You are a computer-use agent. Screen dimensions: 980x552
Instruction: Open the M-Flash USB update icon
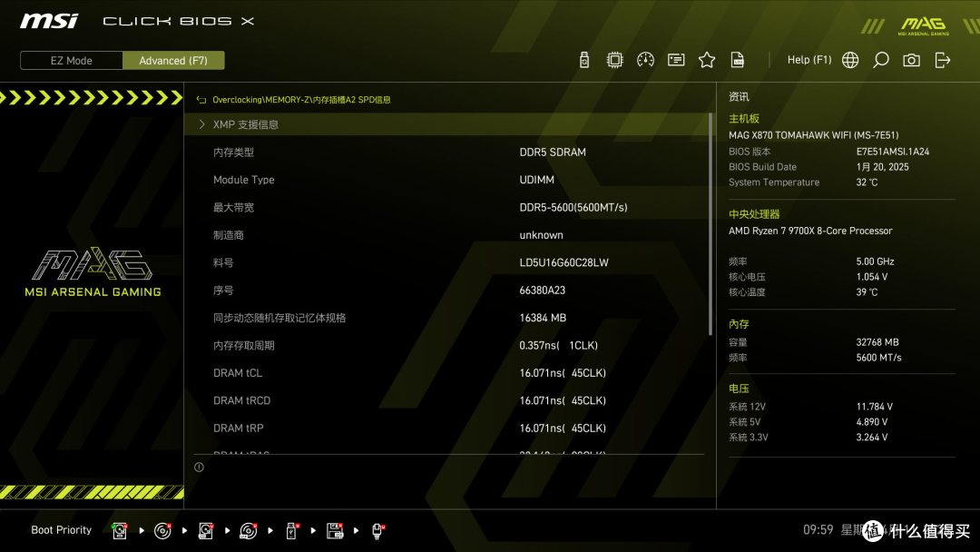point(583,60)
